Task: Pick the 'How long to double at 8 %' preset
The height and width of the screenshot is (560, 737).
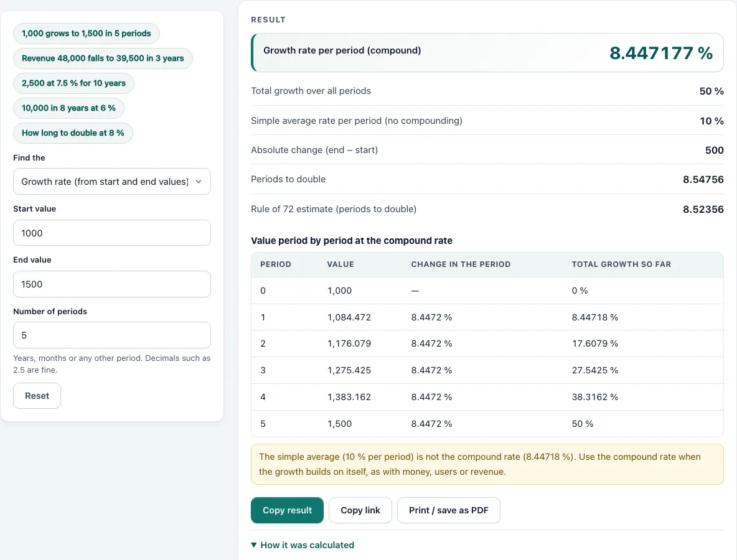Action: 73,133
